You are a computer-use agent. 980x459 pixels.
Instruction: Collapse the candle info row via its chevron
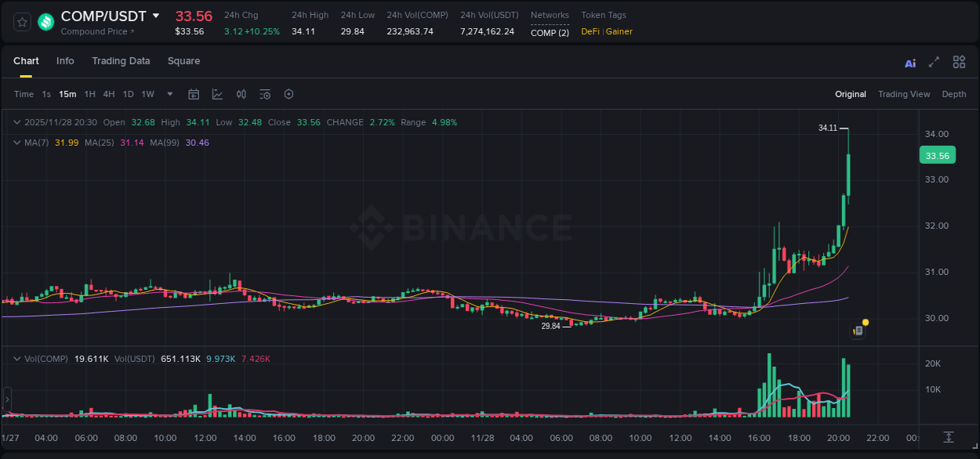click(17, 122)
